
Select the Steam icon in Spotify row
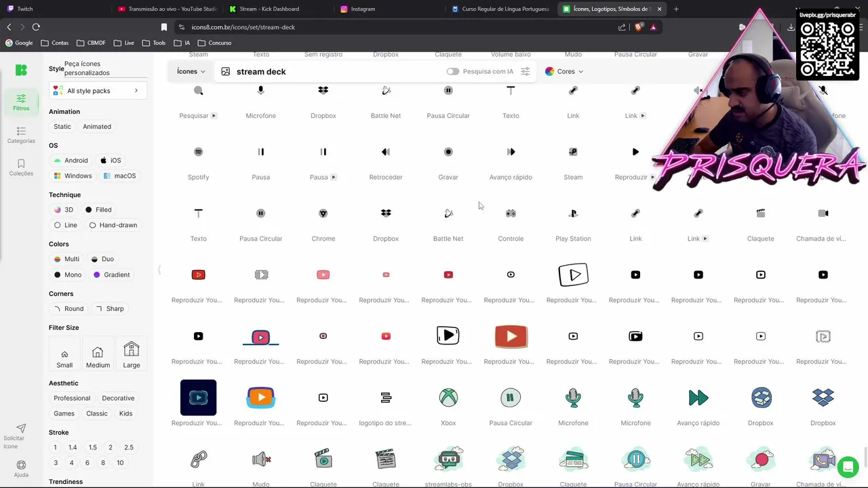click(x=573, y=152)
